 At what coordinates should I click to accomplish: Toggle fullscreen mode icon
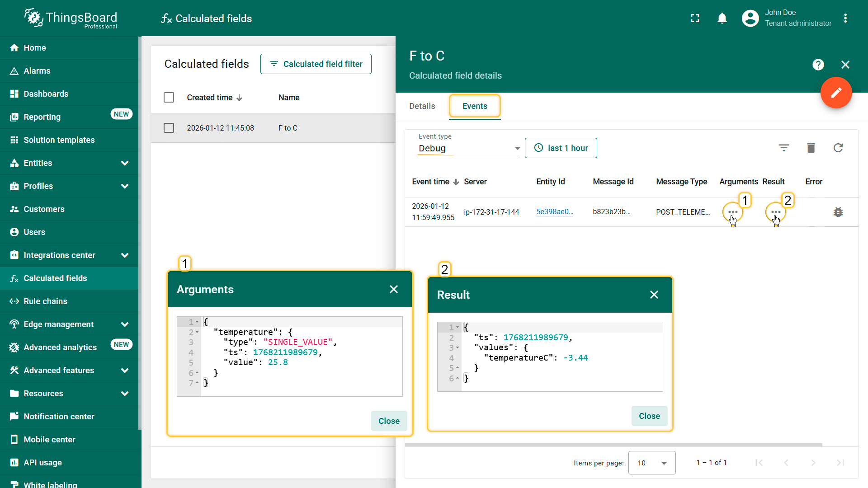[695, 19]
